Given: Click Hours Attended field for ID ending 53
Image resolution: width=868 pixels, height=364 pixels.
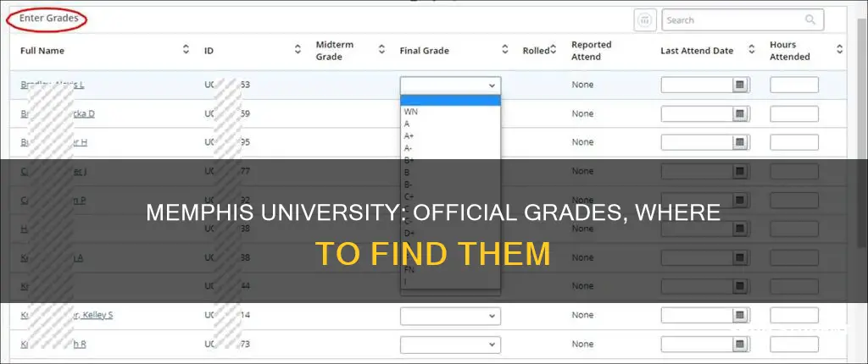Looking at the screenshot, I should tap(793, 85).
